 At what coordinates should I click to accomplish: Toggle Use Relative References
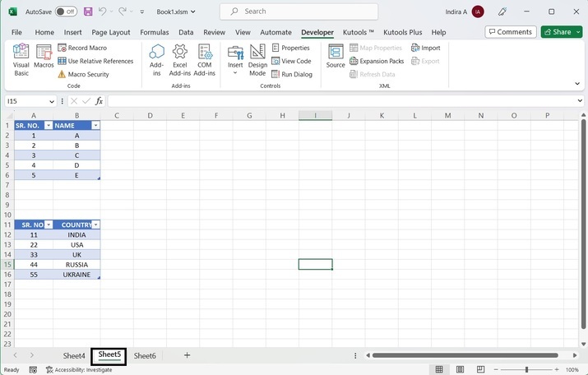[x=95, y=61]
